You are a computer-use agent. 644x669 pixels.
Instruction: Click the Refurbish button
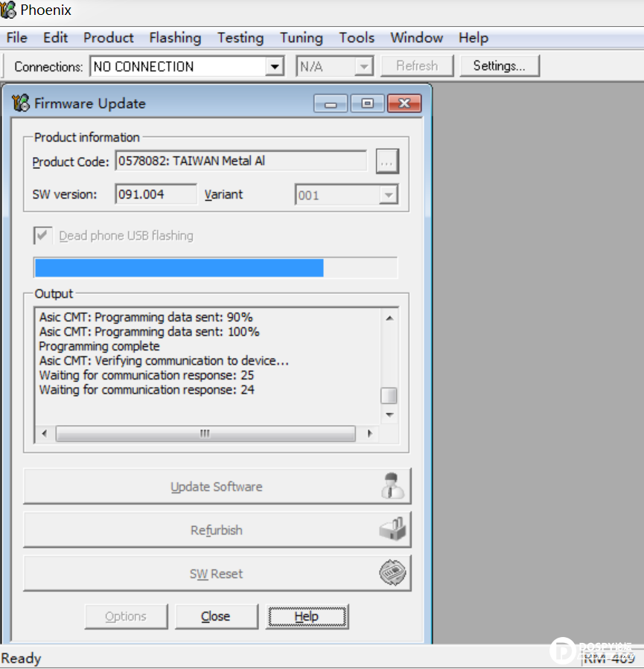click(x=217, y=530)
